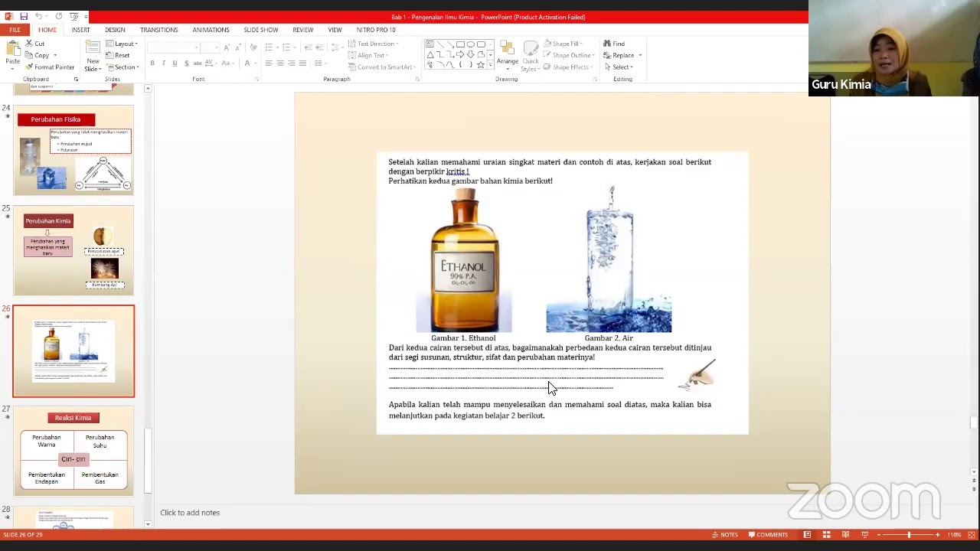Switch to the TRANSITIONS tab
Image resolution: width=980 pixels, height=551 pixels.
158,30
